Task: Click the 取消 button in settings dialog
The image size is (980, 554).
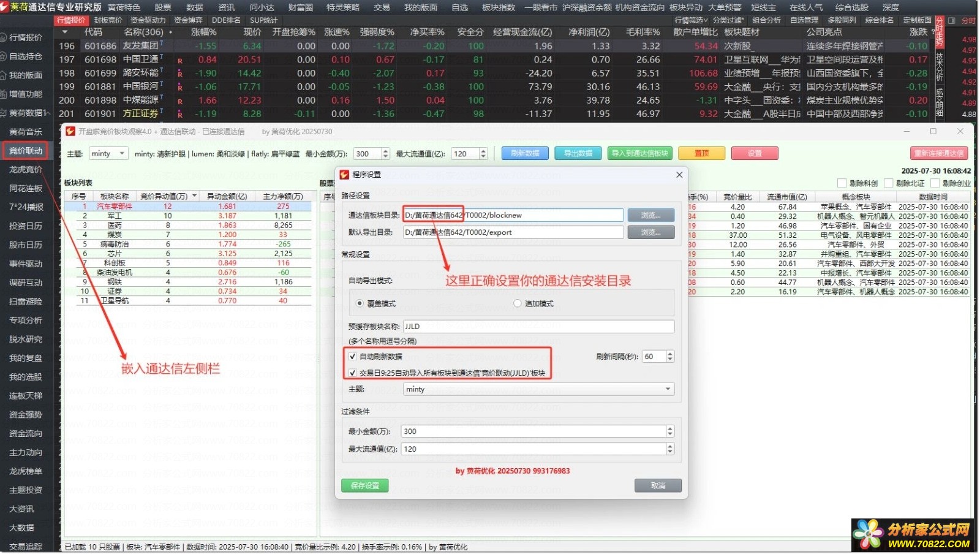Action: [658, 485]
